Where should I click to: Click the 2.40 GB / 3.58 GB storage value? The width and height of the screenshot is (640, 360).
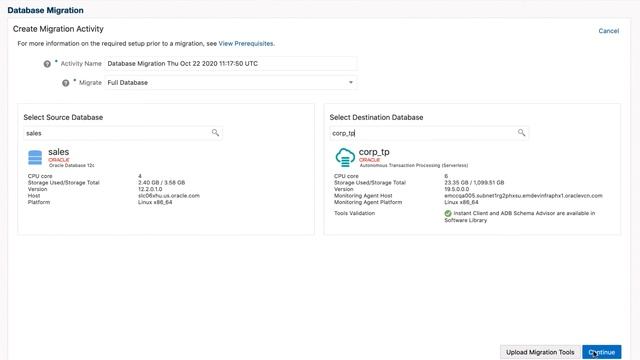pos(162,183)
